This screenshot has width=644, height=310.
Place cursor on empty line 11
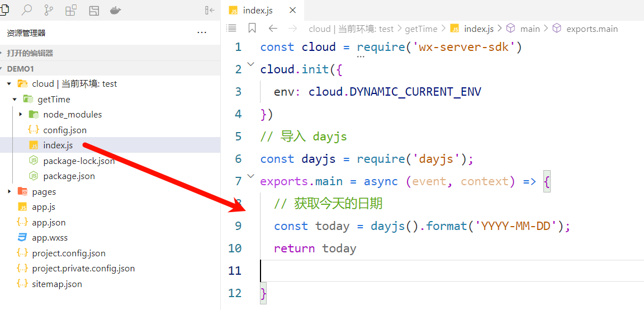(x=452, y=270)
